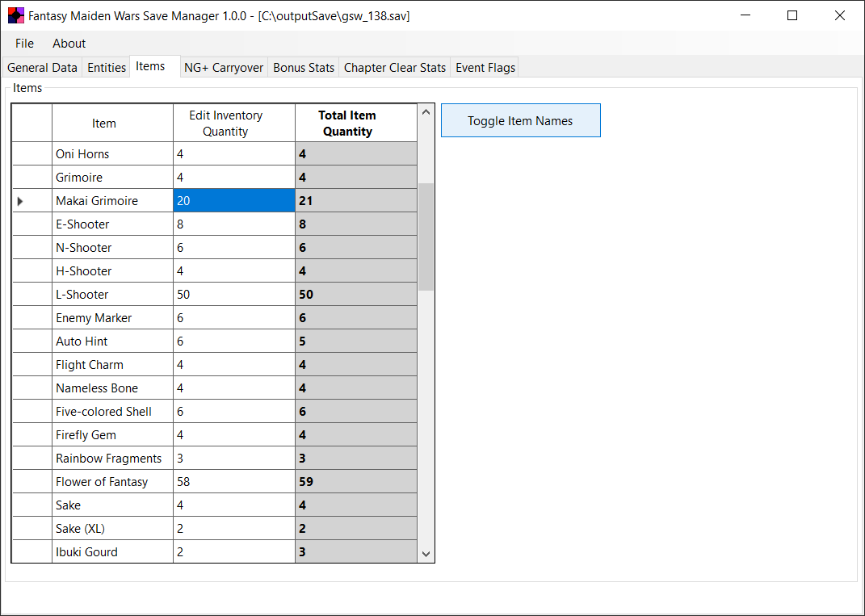The height and width of the screenshot is (616, 865).
Task: Switch to the Entities tab
Action: (x=107, y=67)
